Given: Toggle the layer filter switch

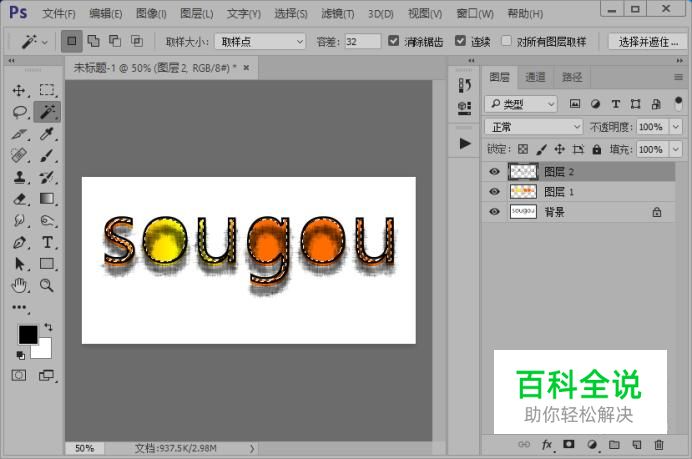Looking at the screenshot, I should (678, 104).
